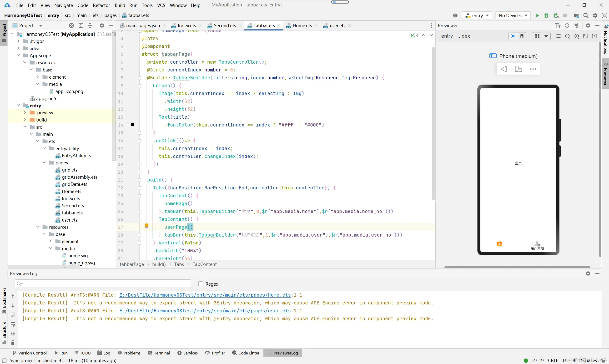This screenshot has width=609, height=364.
Task: Open the Previewer layers icon
Action: 522,36
